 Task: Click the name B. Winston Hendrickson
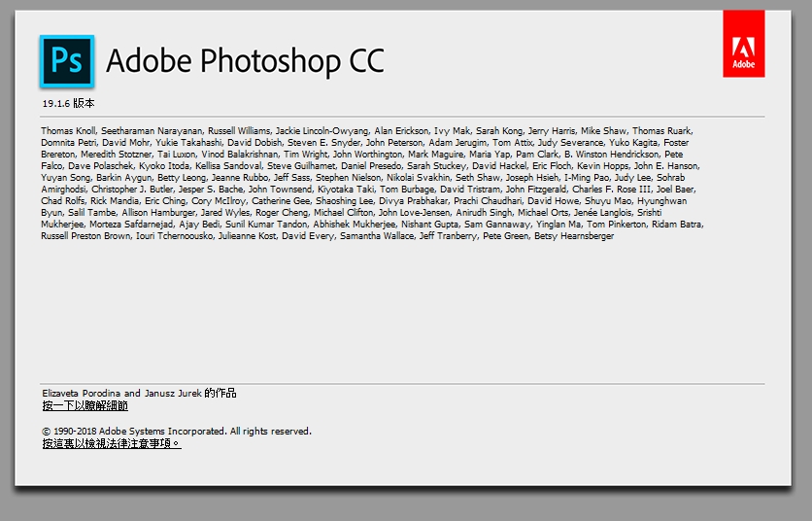[612, 154]
